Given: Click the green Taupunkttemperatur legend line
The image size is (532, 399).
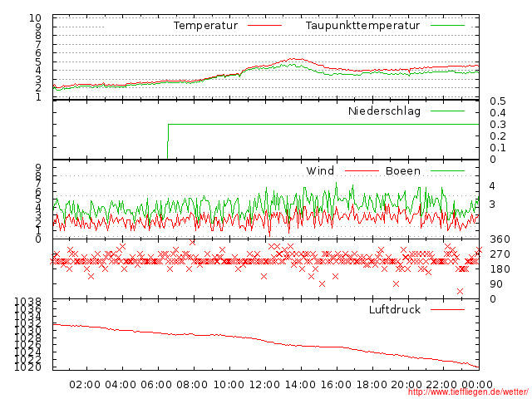Looking at the screenshot, I should click(x=447, y=26).
